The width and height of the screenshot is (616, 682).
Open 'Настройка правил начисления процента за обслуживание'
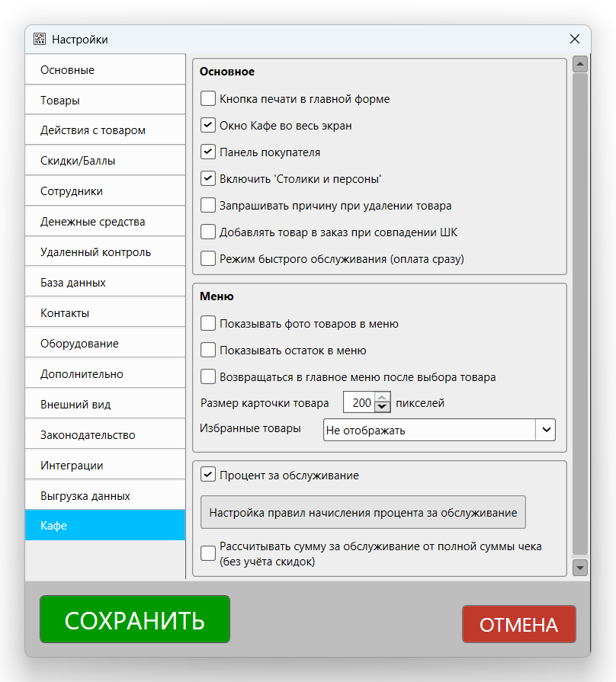click(x=363, y=513)
